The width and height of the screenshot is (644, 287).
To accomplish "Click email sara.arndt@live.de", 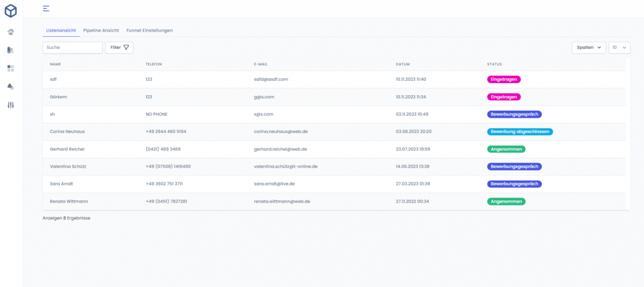I will pos(274,184).
